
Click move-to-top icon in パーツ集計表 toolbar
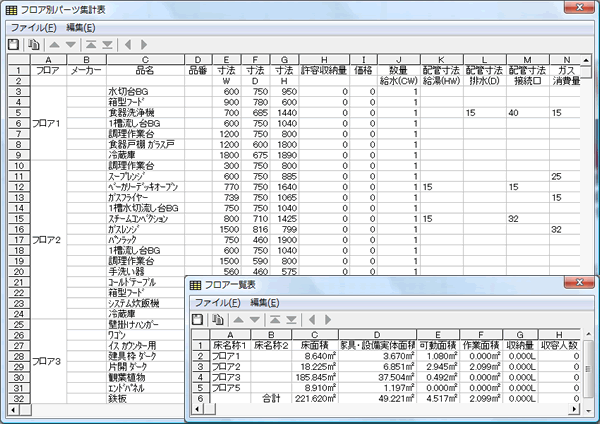click(91, 45)
